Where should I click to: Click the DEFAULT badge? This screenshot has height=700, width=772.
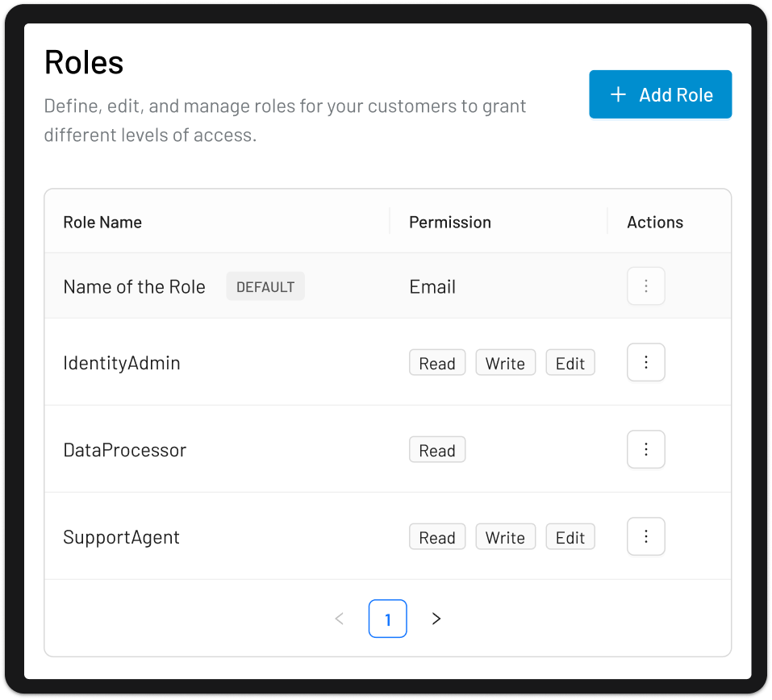265,286
